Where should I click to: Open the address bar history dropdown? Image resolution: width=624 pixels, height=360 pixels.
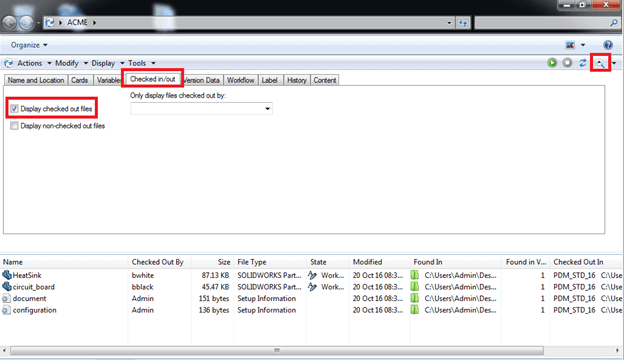pos(449,23)
